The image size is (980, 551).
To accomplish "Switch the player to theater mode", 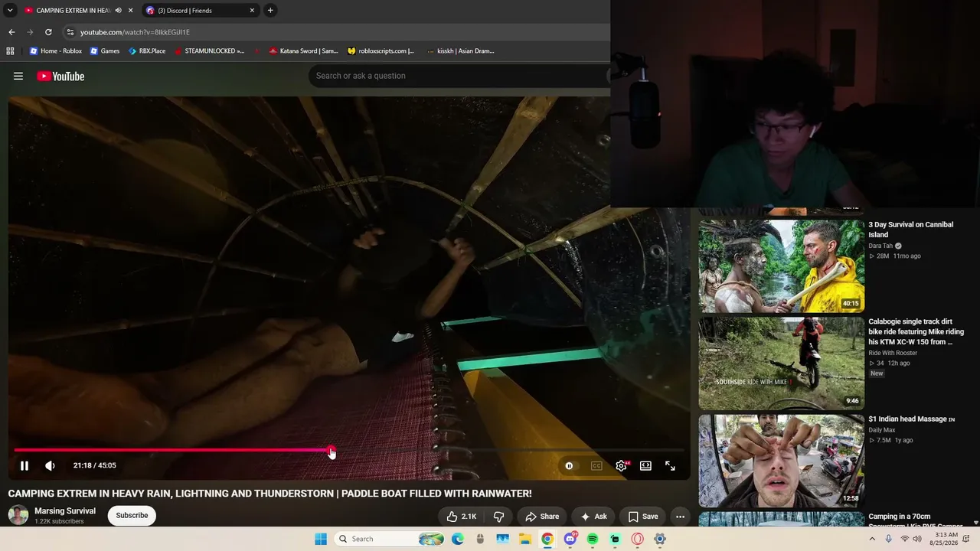I will click(x=645, y=465).
